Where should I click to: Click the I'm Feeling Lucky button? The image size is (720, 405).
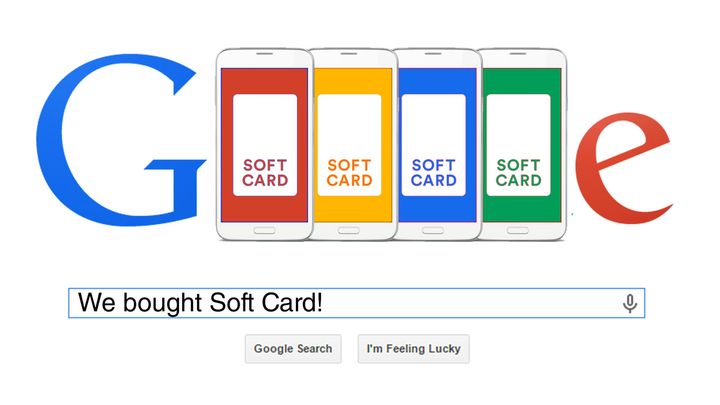(413, 349)
